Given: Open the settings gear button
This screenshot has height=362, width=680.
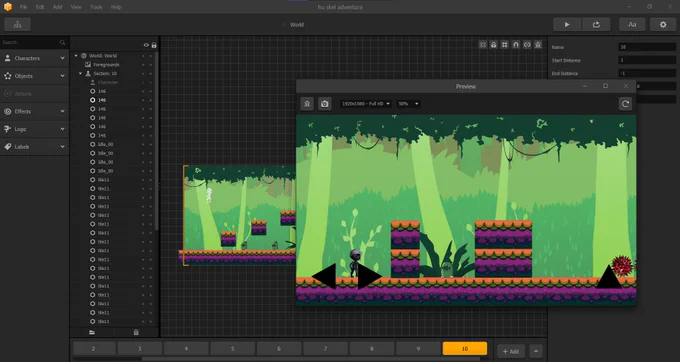Looking at the screenshot, I should pyautogui.click(x=663, y=24).
